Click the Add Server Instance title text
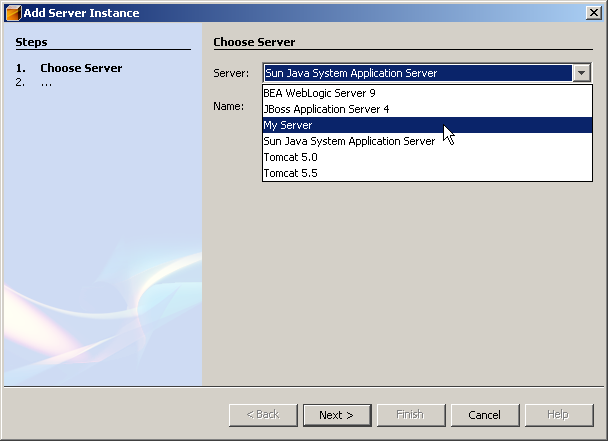Viewport: 608px width, 441px height. click(x=81, y=13)
